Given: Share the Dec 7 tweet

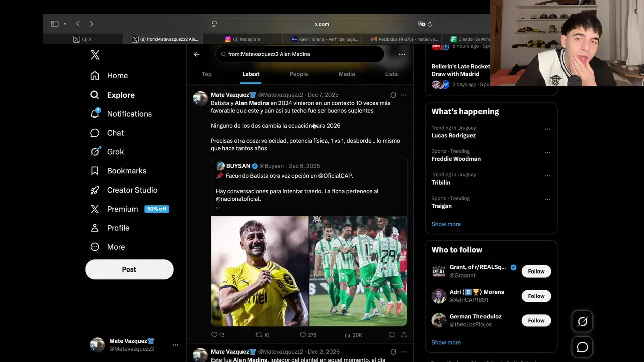Looking at the screenshot, I should coord(404,335).
